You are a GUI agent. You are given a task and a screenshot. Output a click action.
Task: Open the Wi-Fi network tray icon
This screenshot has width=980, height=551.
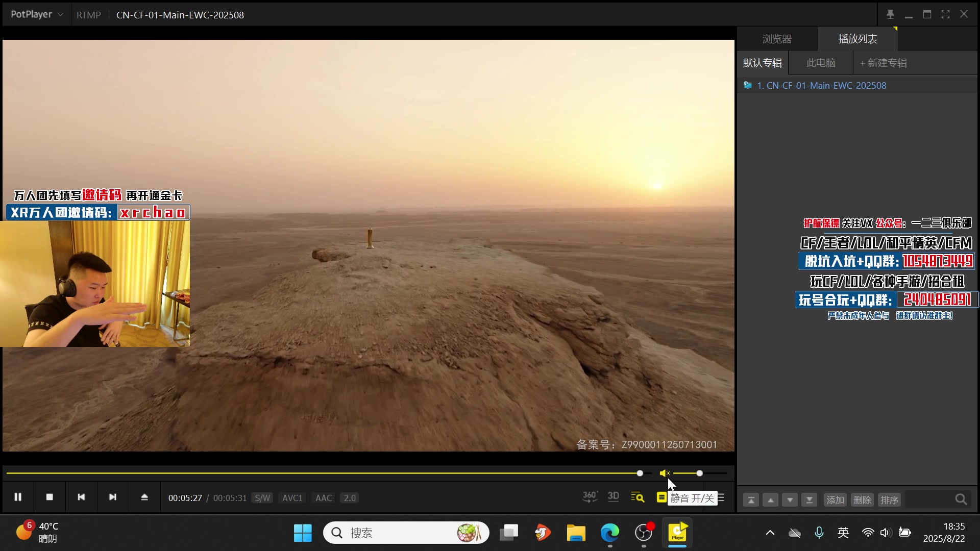[x=868, y=533]
